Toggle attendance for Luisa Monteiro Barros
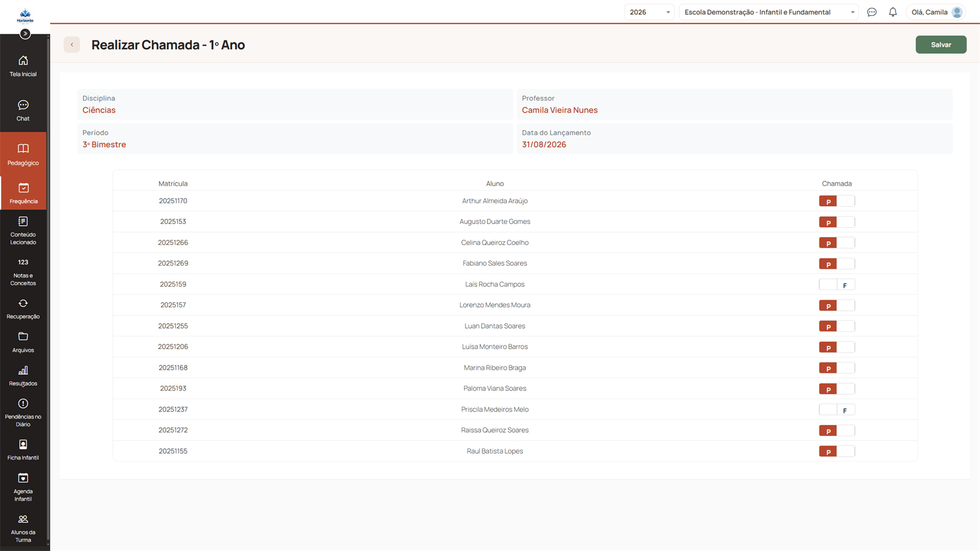Image resolution: width=980 pixels, height=551 pixels. click(x=837, y=347)
